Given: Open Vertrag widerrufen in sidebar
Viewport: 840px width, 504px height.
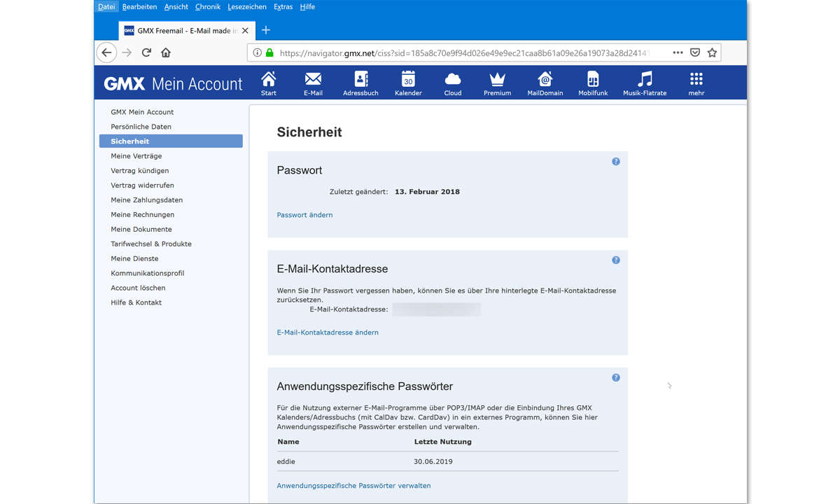Looking at the screenshot, I should (142, 185).
